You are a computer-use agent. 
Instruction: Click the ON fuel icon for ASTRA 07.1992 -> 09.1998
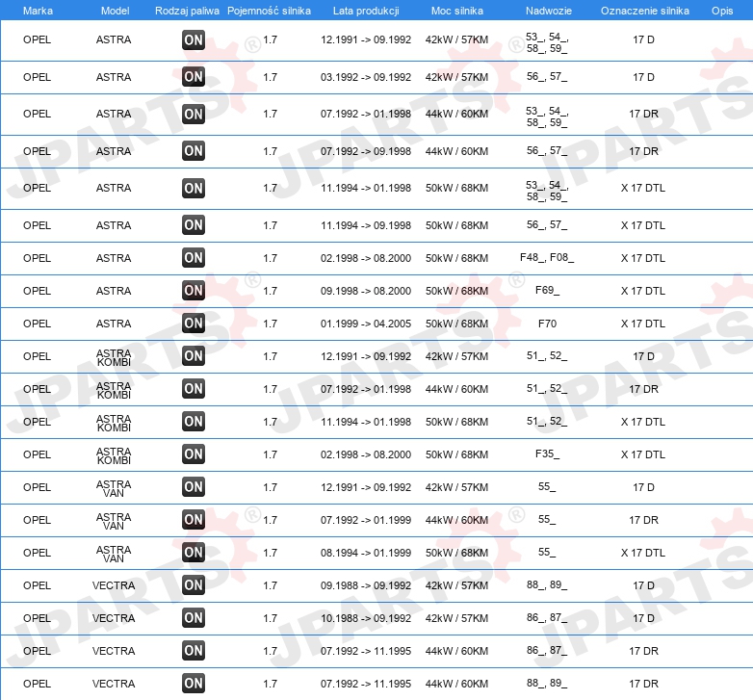[x=194, y=151]
